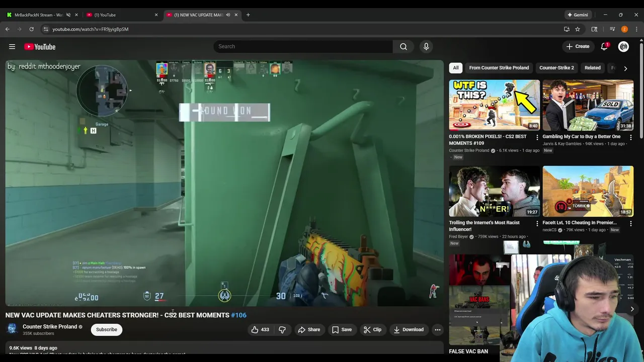Reload the page with the refresh icon
This screenshot has width=644, height=362.
tap(31, 29)
